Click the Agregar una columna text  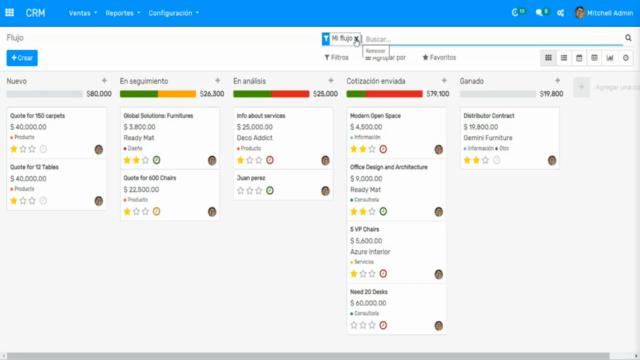tap(617, 87)
